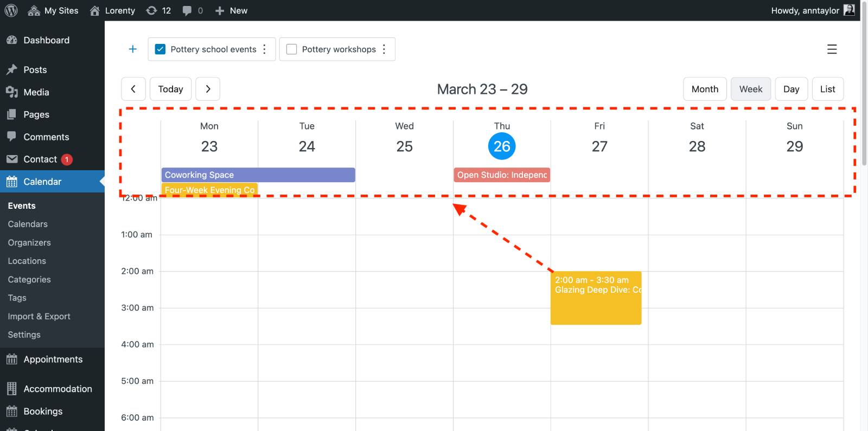
Task: Select Sunday 29 column header
Action: coord(795,138)
